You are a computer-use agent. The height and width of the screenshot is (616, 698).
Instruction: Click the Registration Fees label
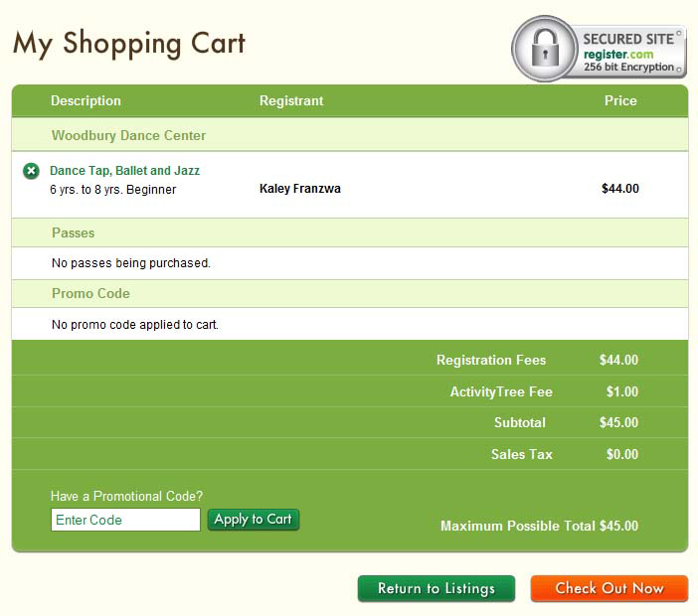point(491,360)
